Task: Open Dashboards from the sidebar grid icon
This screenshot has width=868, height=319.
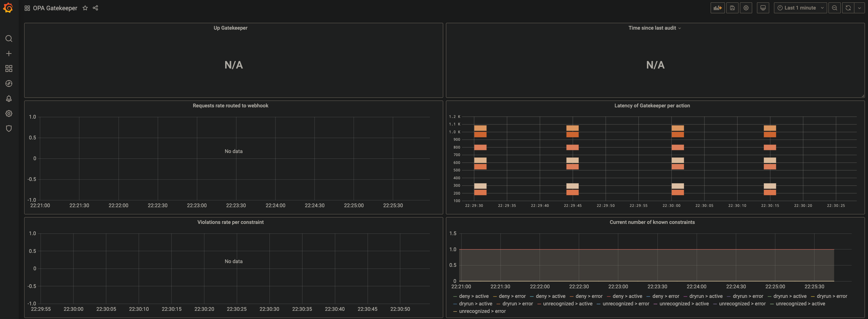Action: 9,69
